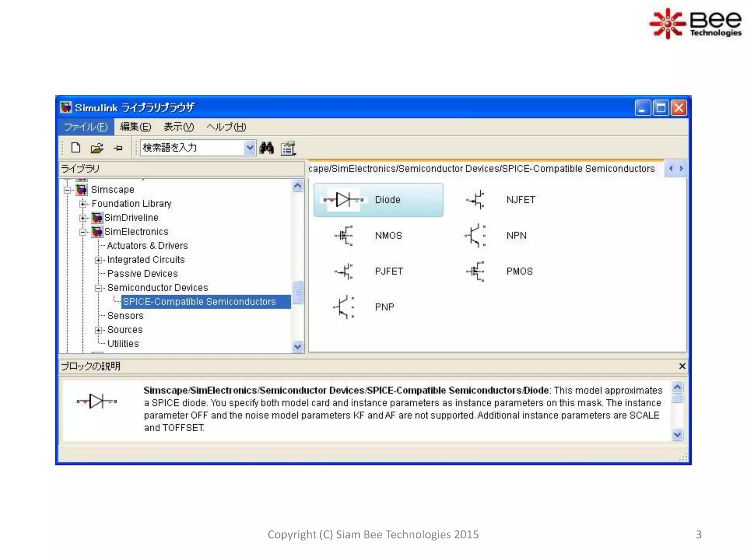This screenshot has width=747, height=560.
Task: Click the pin stay-on-top toolbar icon
Action: pos(118,148)
